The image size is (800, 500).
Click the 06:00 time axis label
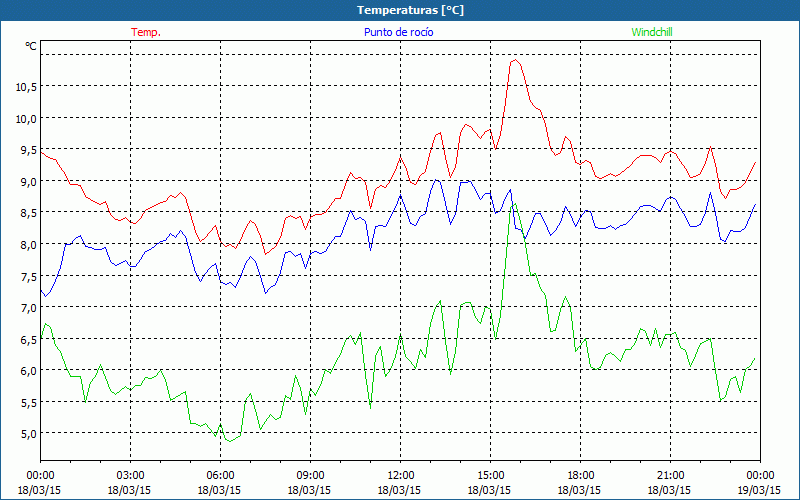219,476
